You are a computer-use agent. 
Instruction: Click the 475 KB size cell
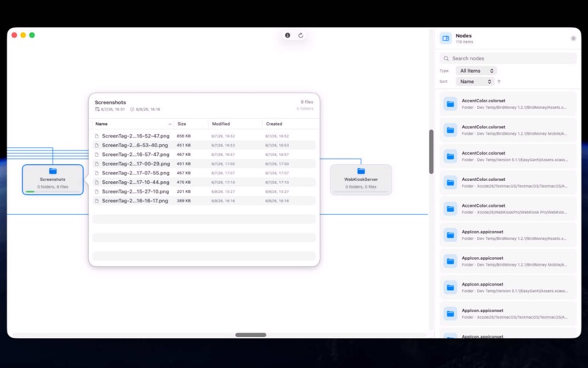pyautogui.click(x=184, y=182)
